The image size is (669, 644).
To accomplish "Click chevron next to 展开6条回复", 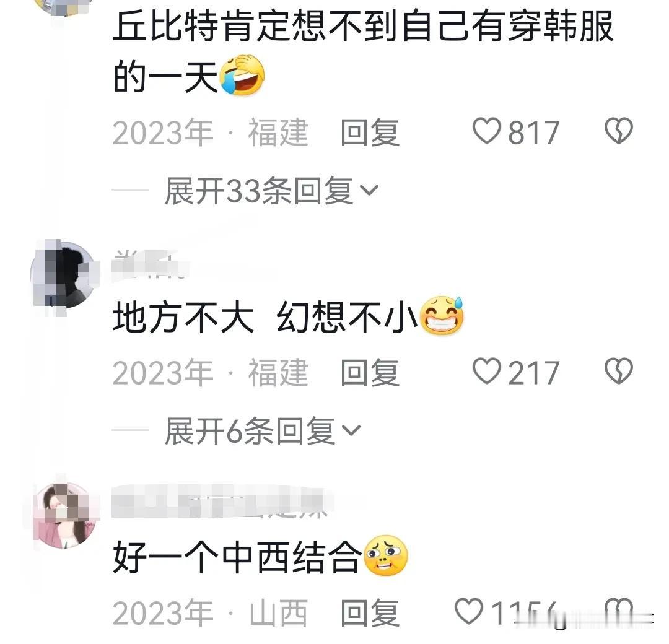I will pos(351,431).
